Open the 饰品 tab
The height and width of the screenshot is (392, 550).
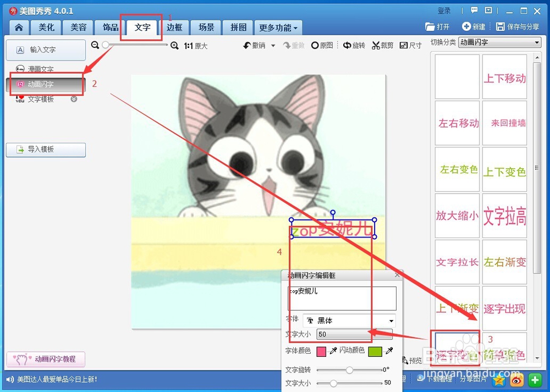pyautogui.click(x=110, y=27)
